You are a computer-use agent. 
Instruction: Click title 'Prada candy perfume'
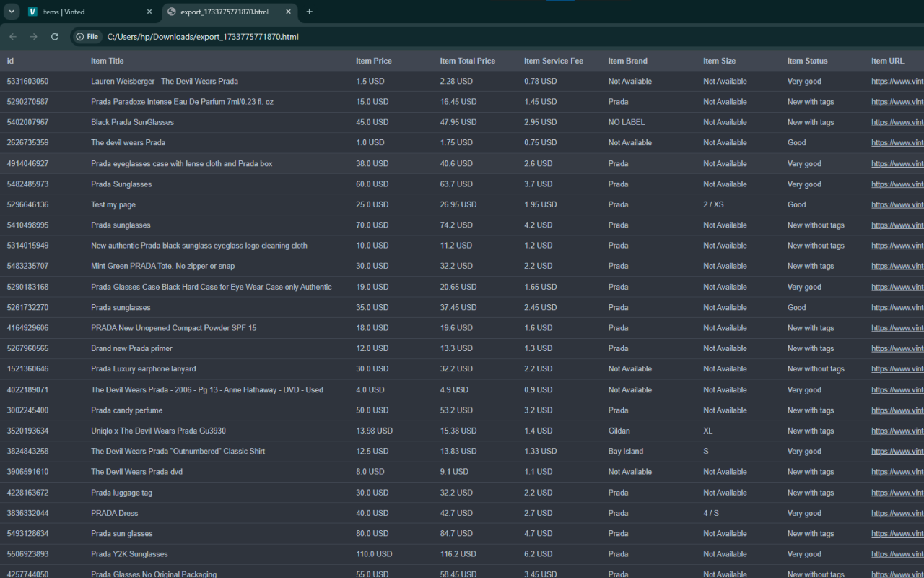pyautogui.click(x=126, y=410)
